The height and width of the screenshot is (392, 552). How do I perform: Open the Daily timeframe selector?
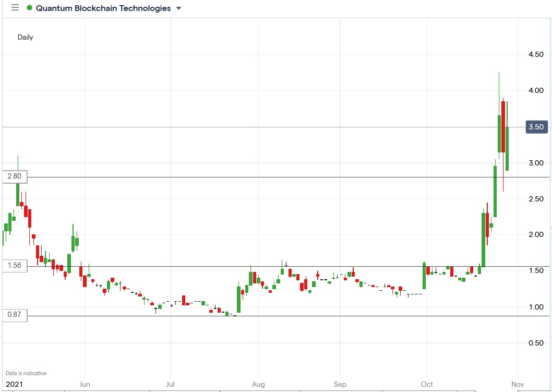(25, 38)
